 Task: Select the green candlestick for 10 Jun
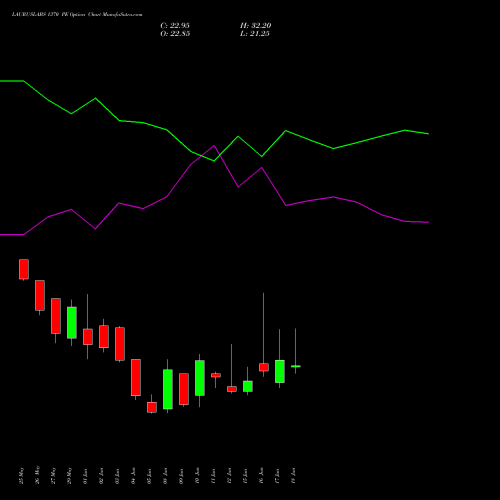200,378
